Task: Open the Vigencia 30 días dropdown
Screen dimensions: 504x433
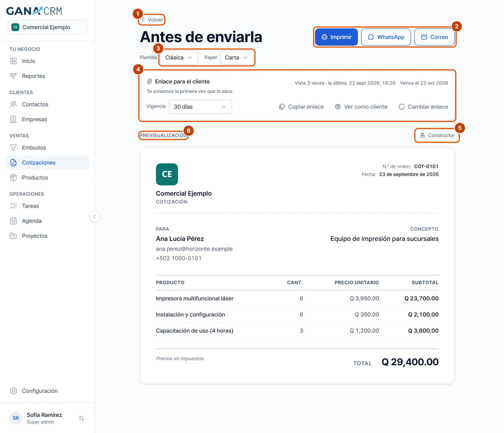Action: pos(200,107)
